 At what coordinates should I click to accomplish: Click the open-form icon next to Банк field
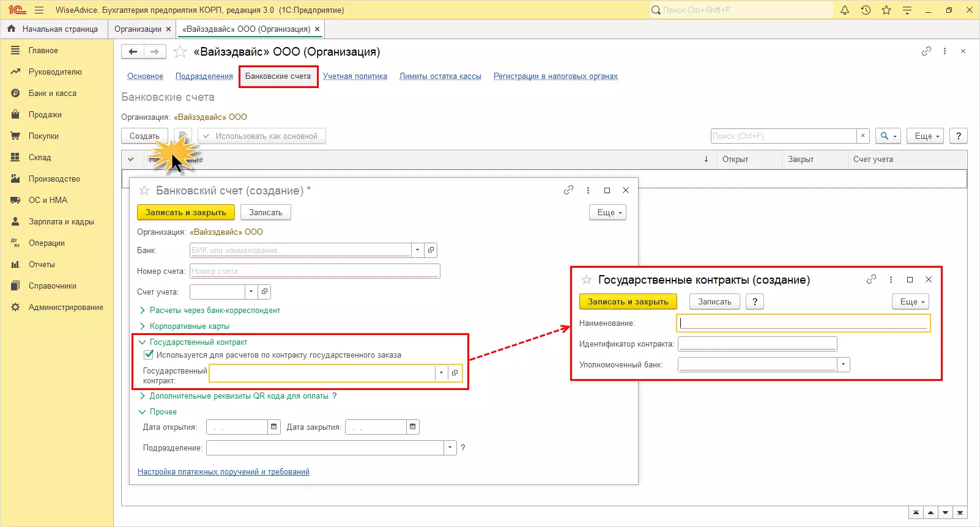(x=431, y=250)
